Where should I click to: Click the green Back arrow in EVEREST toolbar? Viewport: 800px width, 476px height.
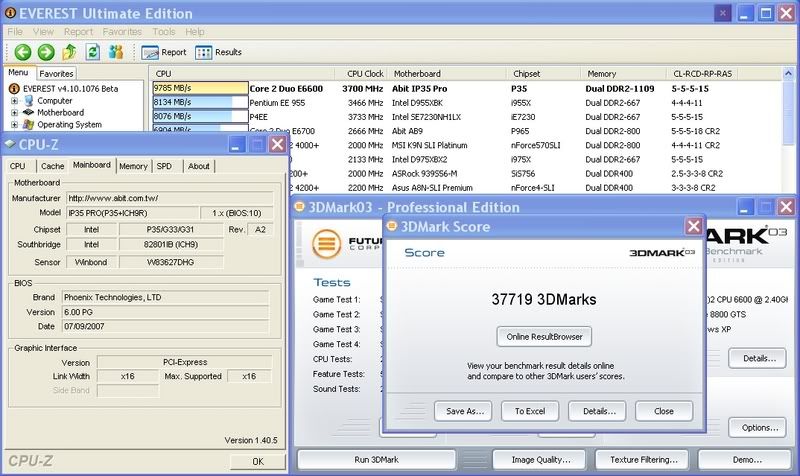(x=22, y=52)
